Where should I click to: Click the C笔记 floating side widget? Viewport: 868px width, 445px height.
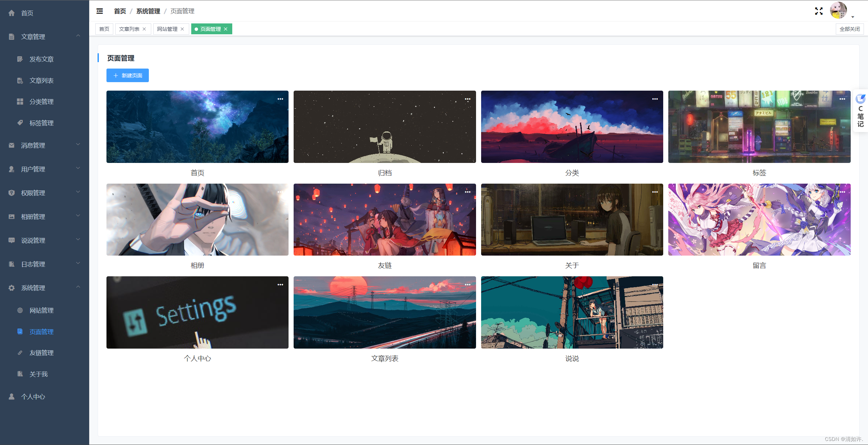(861, 111)
